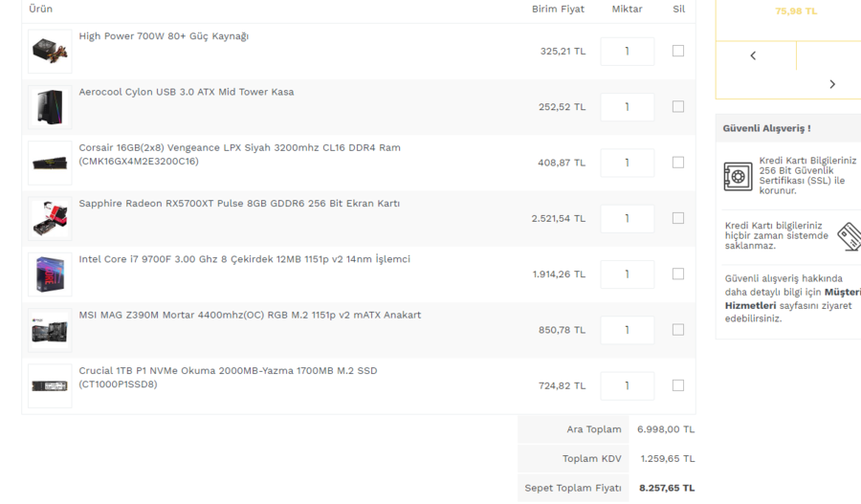Tick the delete checkbox for Sapphire Radeon

pyautogui.click(x=678, y=218)
